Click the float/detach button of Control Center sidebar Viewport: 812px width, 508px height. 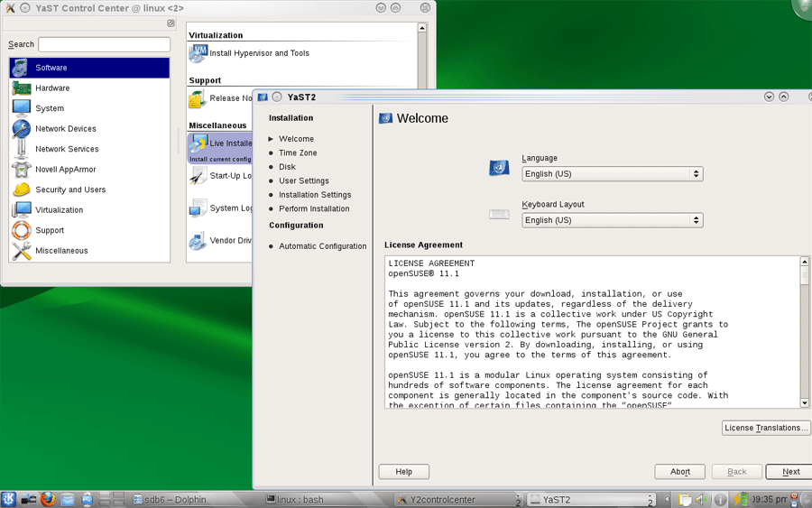[x=171, y=23]
